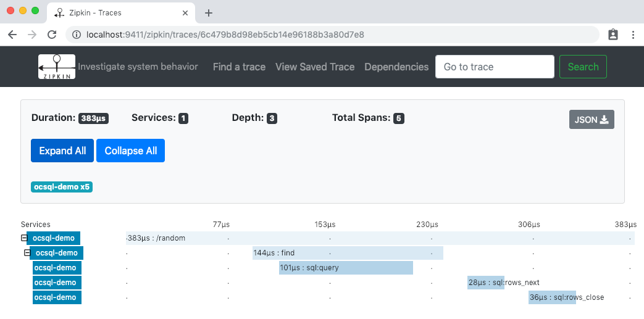The width and height of the screenshot is (644, 319).
Task: Click the Total Spans 5 badge
Action: (399, 118)
